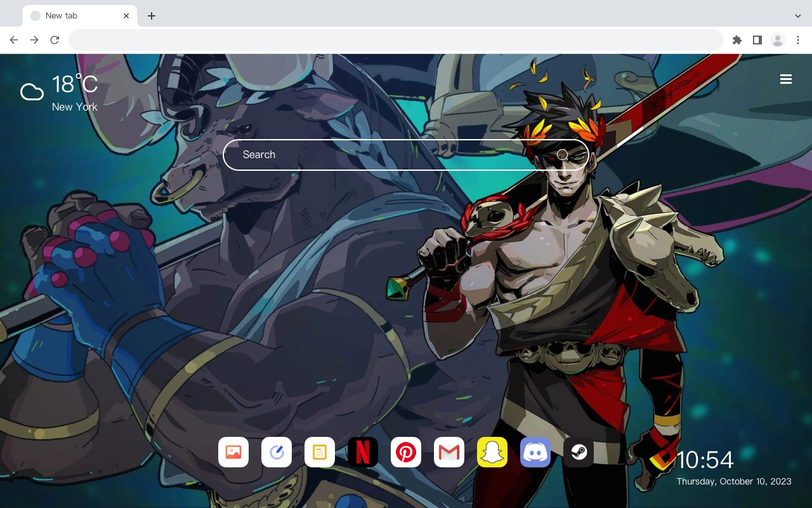Open the yellow notes shortcut icon

coord(320,452)
